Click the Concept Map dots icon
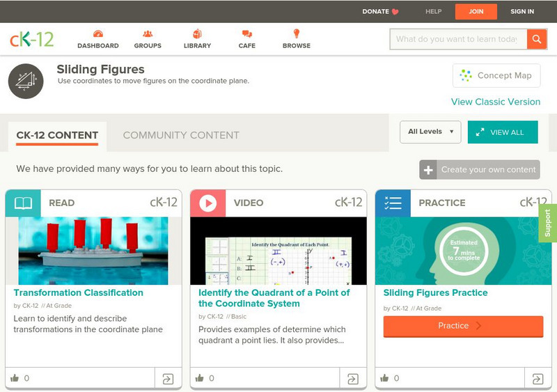 pos(466,75)
